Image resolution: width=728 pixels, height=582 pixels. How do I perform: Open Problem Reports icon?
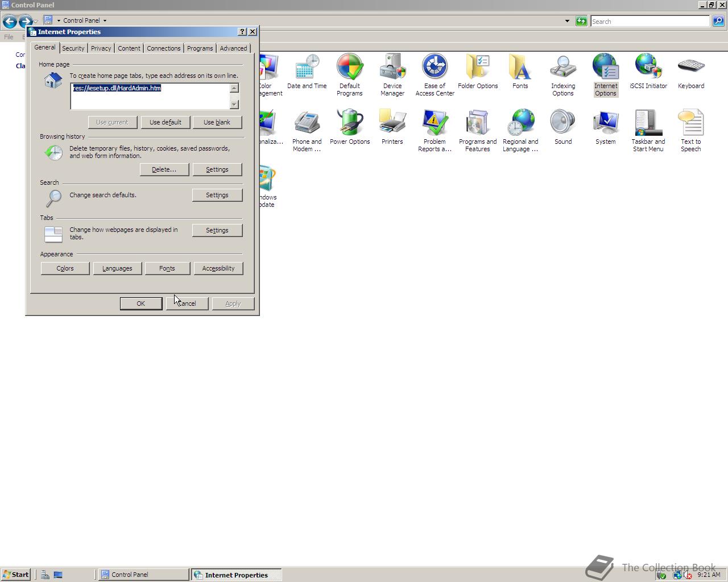pyautogui.click(x=435, y=131)
